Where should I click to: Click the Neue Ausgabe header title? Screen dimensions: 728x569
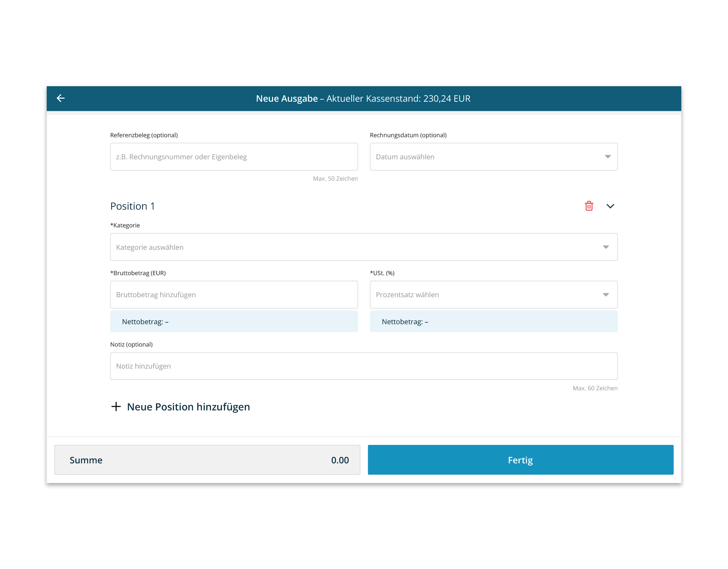coord(363,98)
